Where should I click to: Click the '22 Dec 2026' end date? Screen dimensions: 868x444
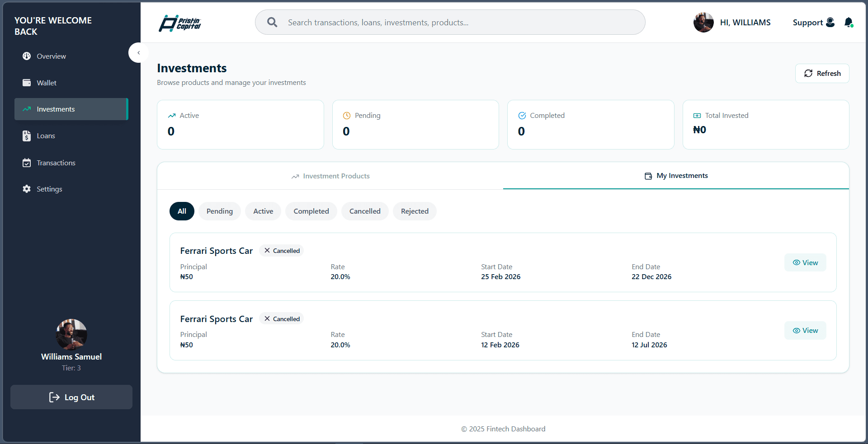click(x=651, y=276)
